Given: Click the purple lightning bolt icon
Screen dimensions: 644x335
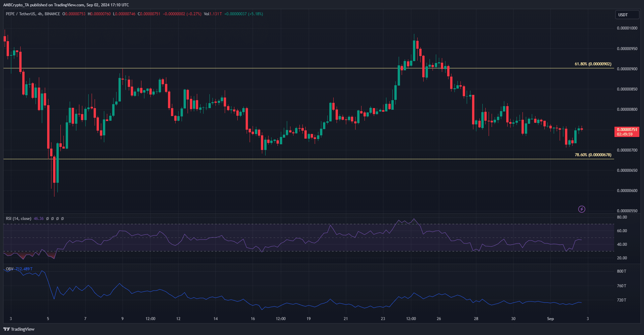Looking at the screenshot, I should [x=582, y=209].
